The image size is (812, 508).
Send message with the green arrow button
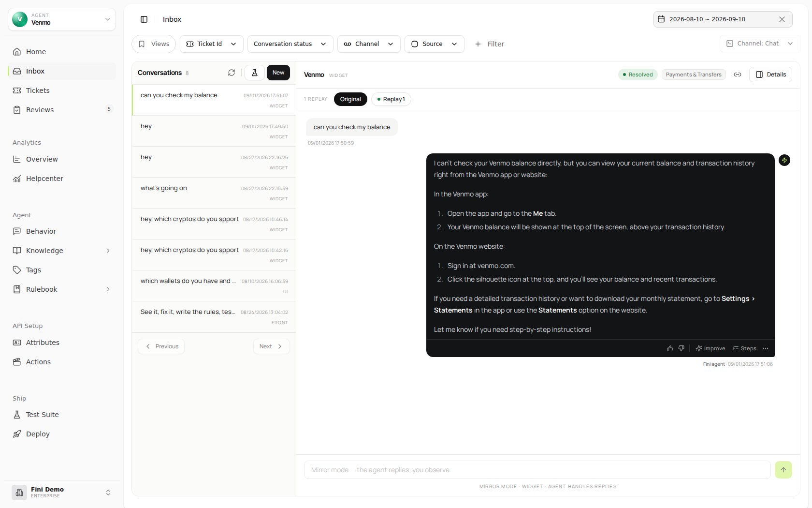coord(783,470)
